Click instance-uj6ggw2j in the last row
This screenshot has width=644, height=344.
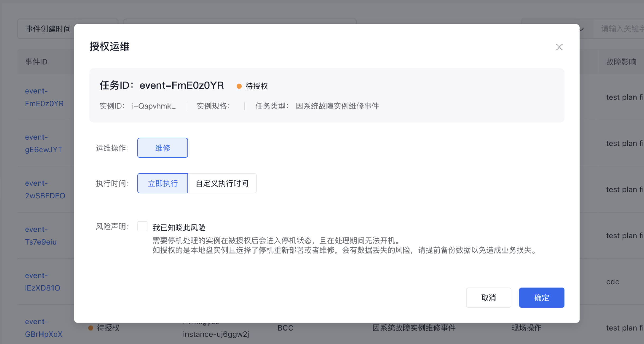coord(216,334)
